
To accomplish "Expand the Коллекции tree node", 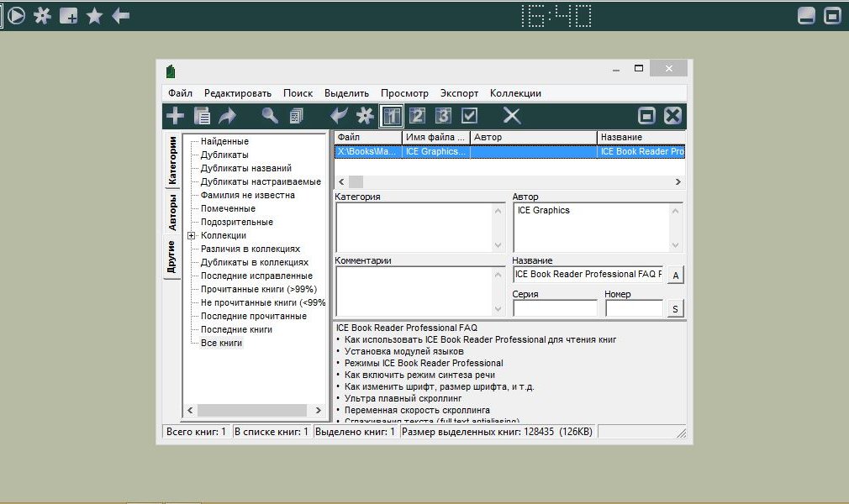I will [191, 235].
